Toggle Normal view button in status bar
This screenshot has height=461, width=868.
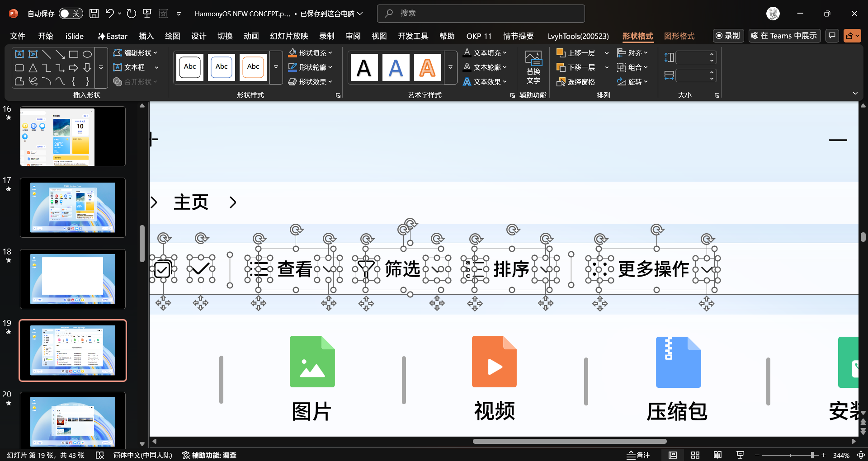click(673, 455)
